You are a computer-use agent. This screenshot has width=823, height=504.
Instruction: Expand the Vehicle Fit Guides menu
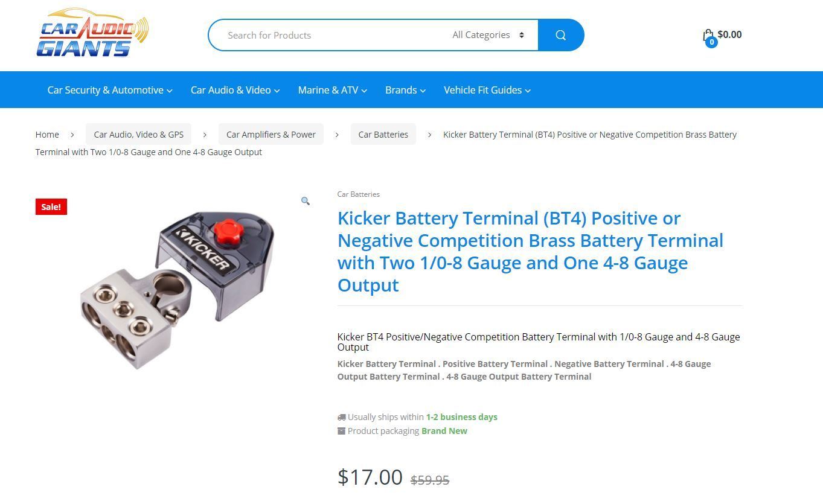483,89
